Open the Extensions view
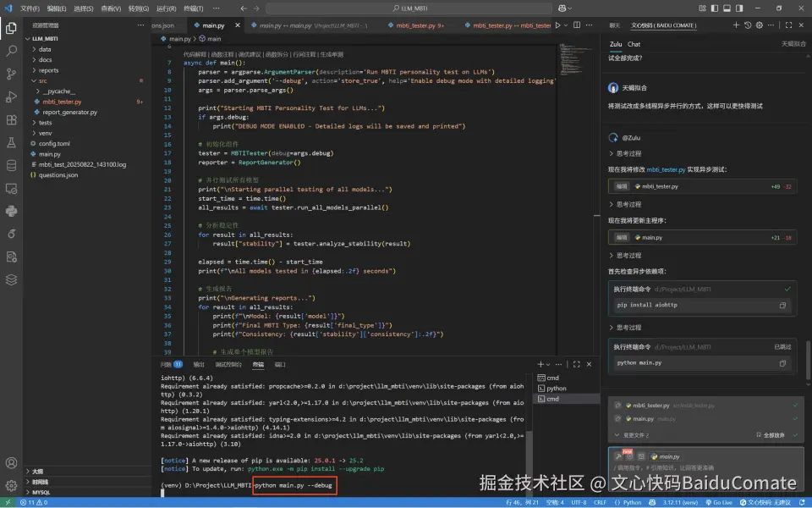The width and height of the screenshot is (812, 508). (x=12, y=120)
